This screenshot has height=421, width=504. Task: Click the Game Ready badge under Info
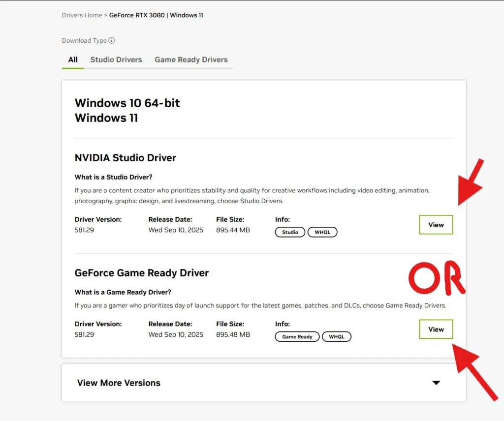click(297, 337)
